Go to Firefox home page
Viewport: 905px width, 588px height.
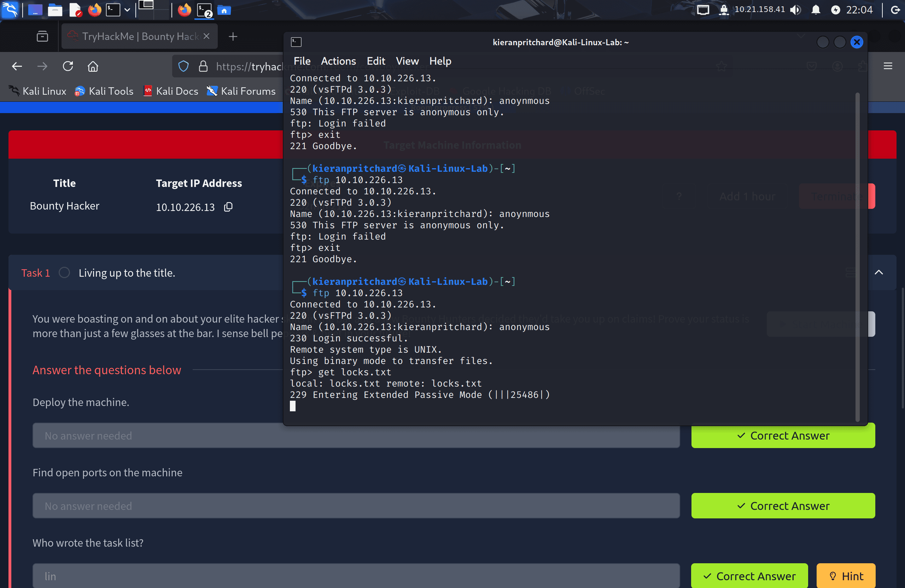click(93, 66)
